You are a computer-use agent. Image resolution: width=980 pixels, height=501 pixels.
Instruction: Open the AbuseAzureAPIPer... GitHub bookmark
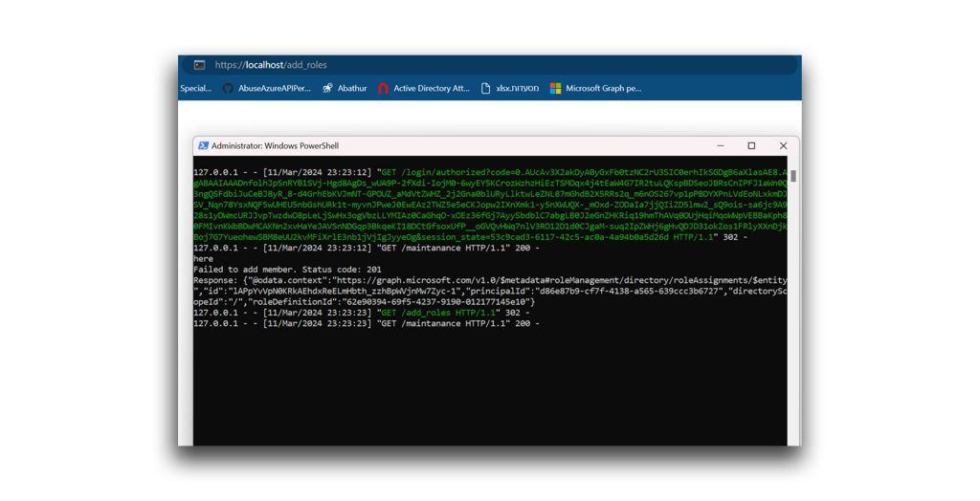(x=267, y=89)
